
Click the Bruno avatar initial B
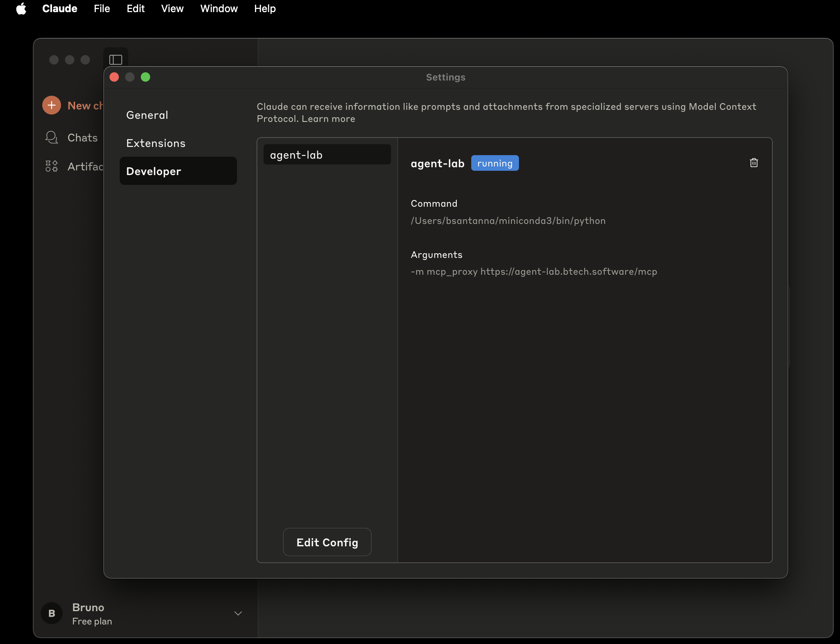52,613
